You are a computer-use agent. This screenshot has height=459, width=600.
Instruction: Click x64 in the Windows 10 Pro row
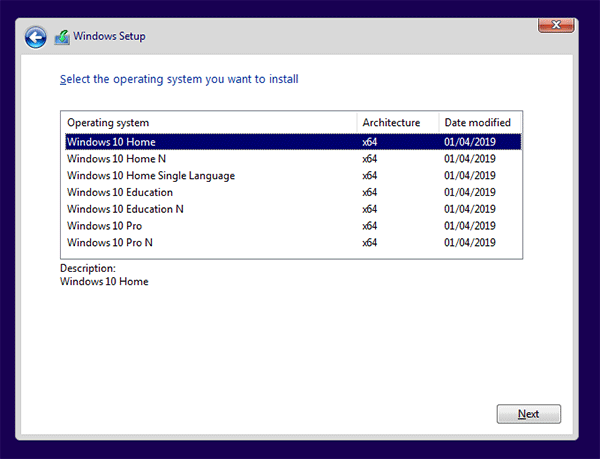coord(370,226)
